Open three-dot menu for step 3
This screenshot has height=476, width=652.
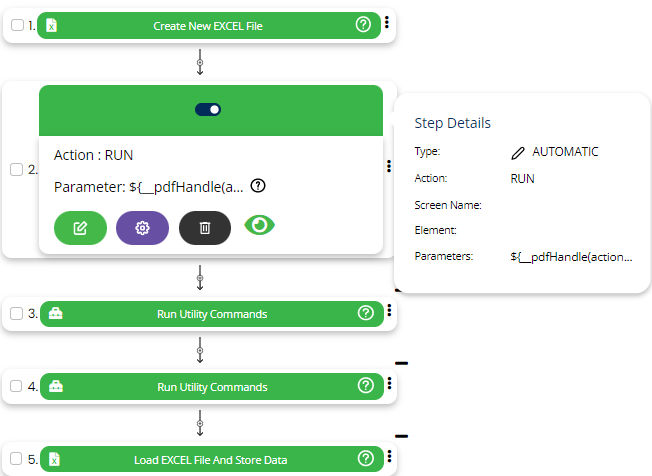tap(389, 311)
